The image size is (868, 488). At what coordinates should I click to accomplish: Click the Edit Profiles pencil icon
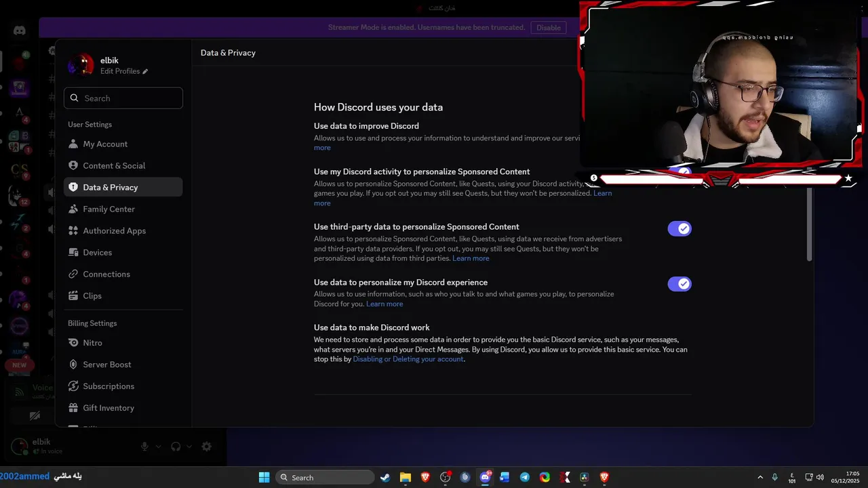coord(145,71)
